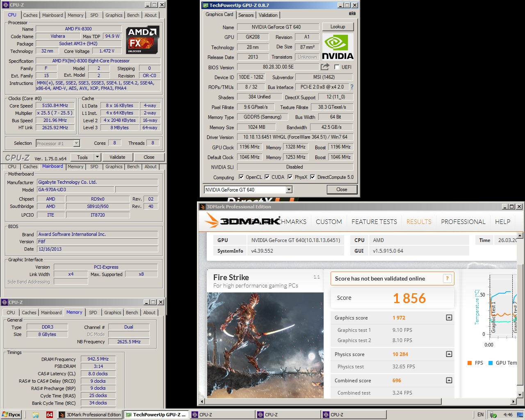
Task: Switch to Bench tab in Mainboard CPU-Z window
Action: point(133,167)
